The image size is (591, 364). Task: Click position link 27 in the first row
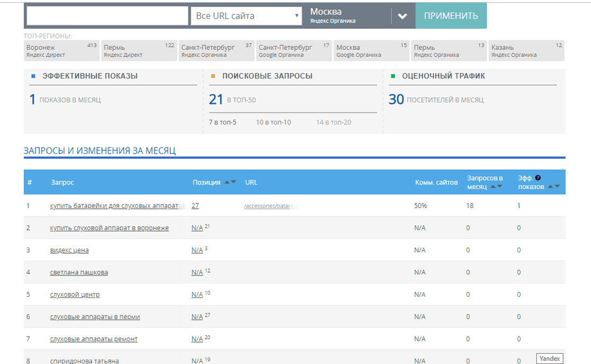(x=195, y=205)
